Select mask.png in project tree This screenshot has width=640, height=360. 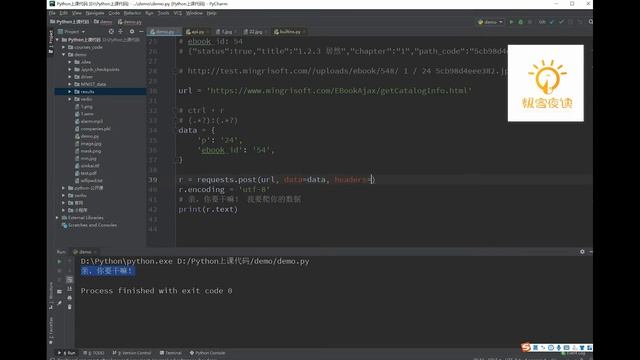pos(91,151)
